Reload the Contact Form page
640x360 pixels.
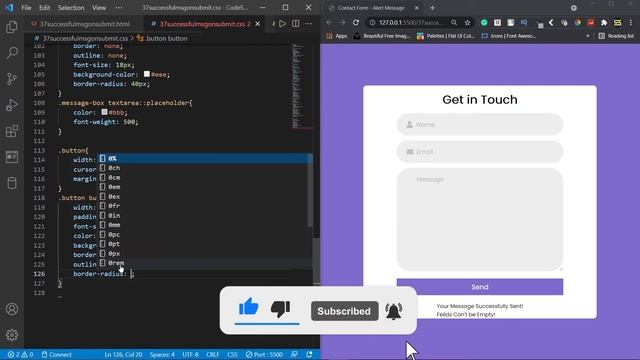(356, 22)
